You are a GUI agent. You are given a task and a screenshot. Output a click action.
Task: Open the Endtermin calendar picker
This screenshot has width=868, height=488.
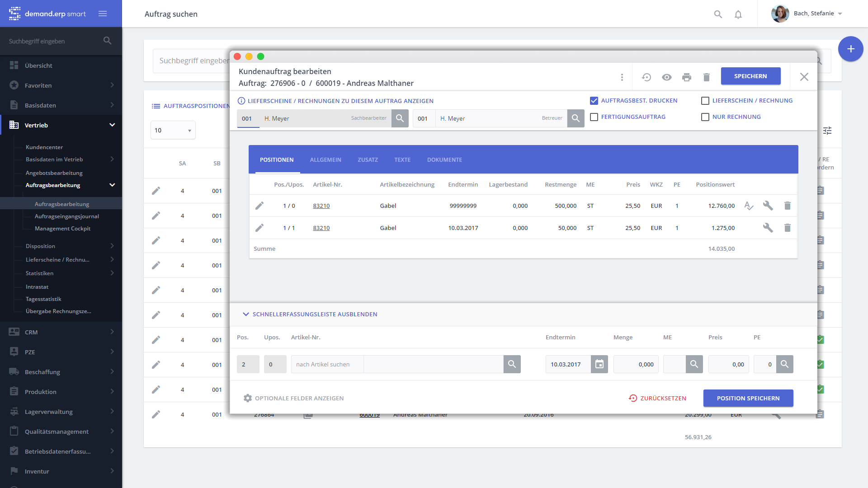(599, 364)
